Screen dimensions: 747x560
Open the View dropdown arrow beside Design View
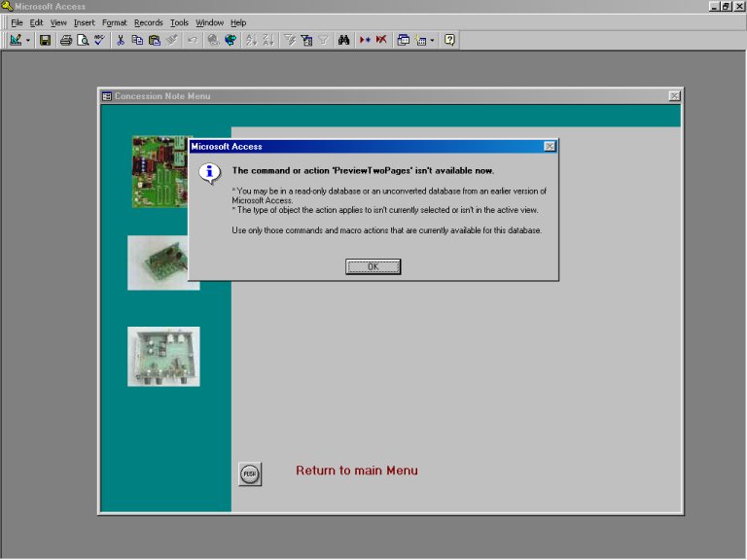(27, 40)
